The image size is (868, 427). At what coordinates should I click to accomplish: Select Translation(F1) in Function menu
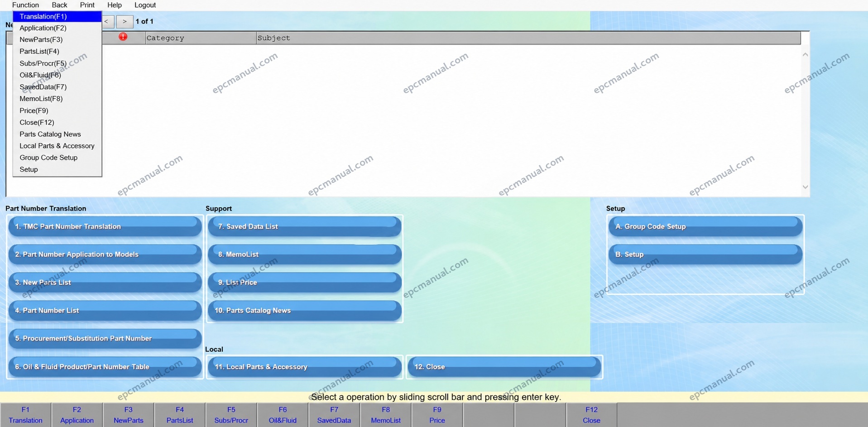[57, 16]
